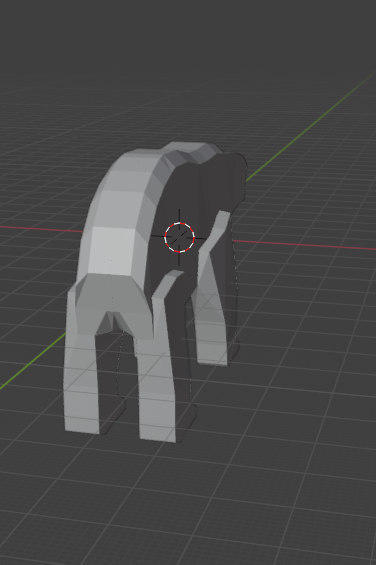This screenshot has height=565, width=376.
Task: Click the red-white 3D cursor circle
Action: [180, 237]
